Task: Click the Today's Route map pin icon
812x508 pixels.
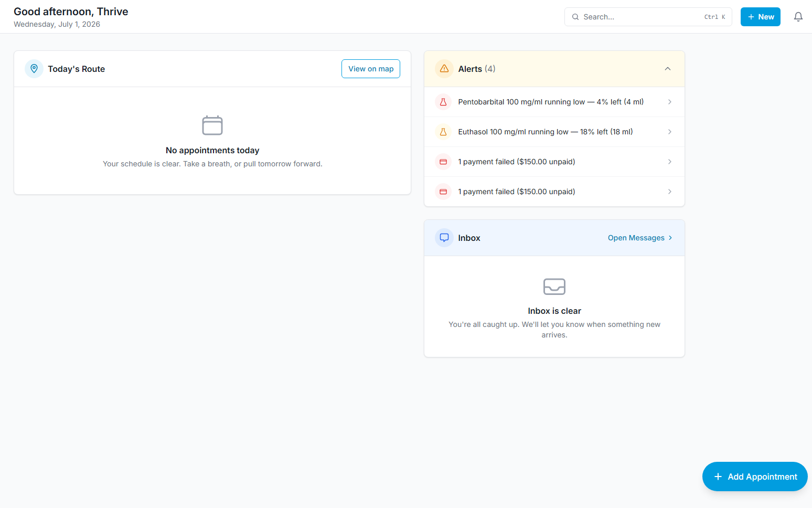Action: [x=34, y=69]
